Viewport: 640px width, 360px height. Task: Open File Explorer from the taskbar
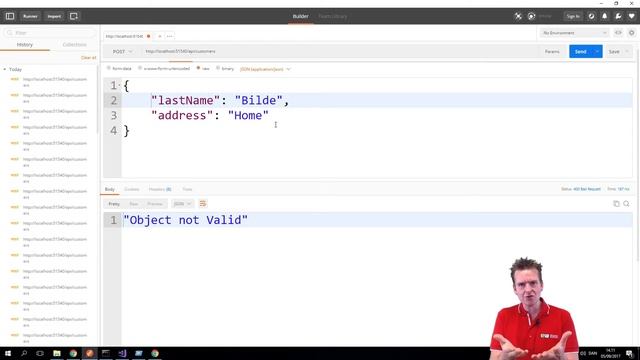57,353
